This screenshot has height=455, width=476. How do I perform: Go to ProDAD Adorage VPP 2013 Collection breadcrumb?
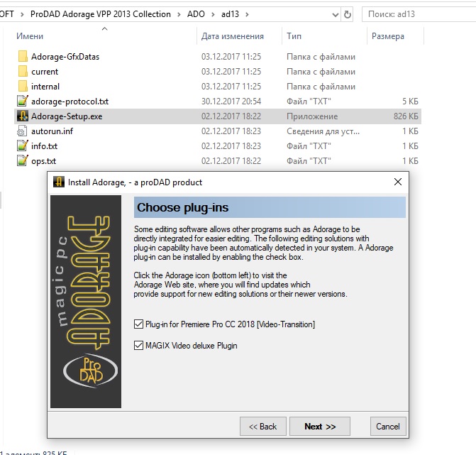(101, 14)
